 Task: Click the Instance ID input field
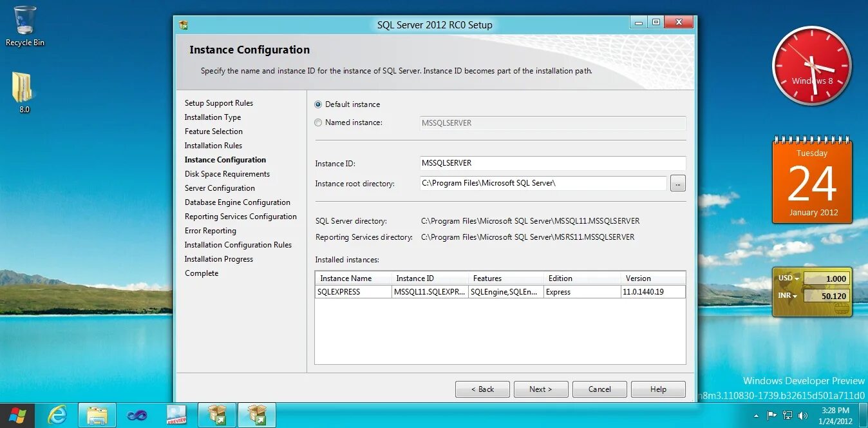(552, 163)
